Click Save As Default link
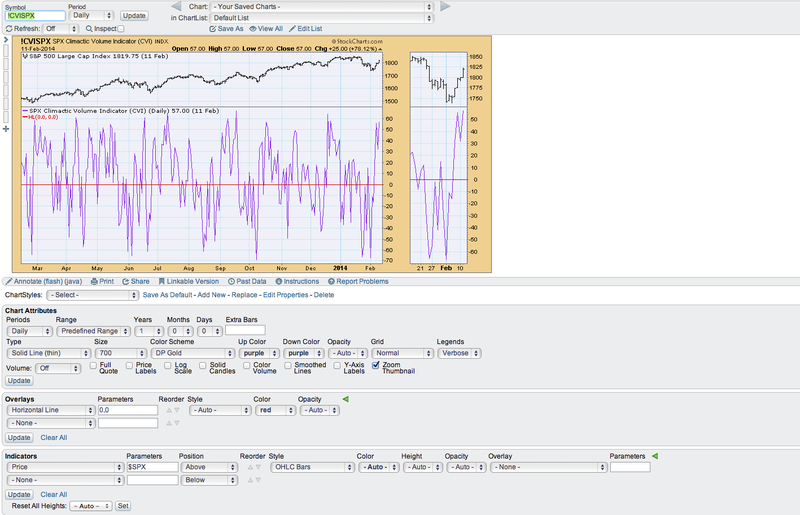This screenshot has height=515, width=800. [167, 295]
